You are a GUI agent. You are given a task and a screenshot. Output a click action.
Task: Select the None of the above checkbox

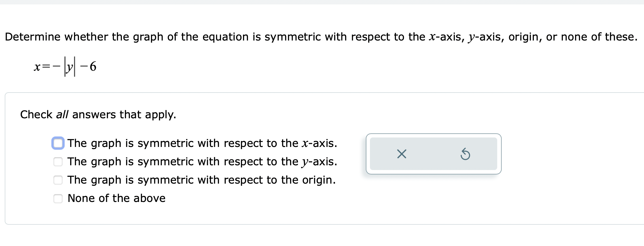pos(58,198)
